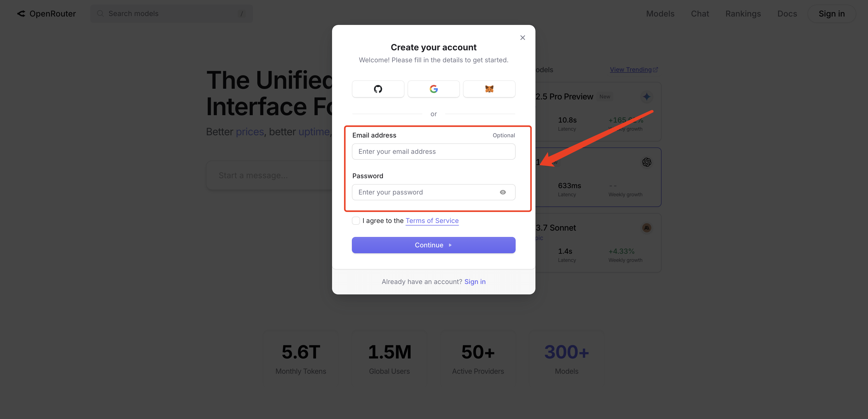Toggle password visibility eye icon
This screenshot has width=868, height=419.
[x=502, y=192]
